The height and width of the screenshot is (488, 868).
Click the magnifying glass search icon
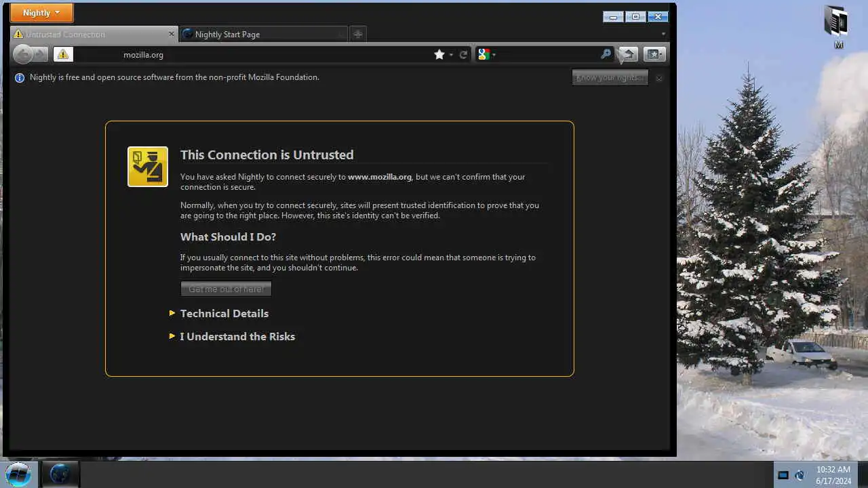pyautogui.click(x=606, y=54)
